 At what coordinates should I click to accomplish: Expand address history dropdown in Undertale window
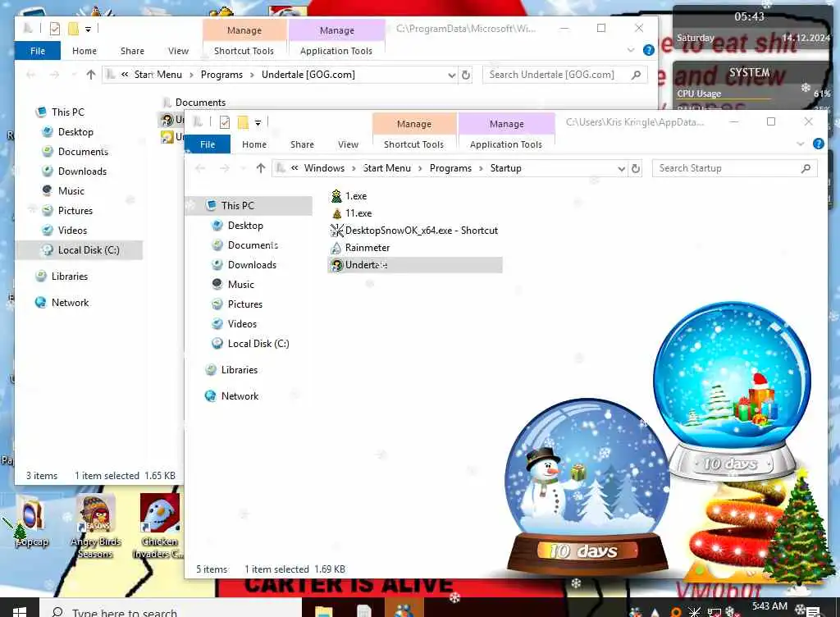click(x=452, y=75)
